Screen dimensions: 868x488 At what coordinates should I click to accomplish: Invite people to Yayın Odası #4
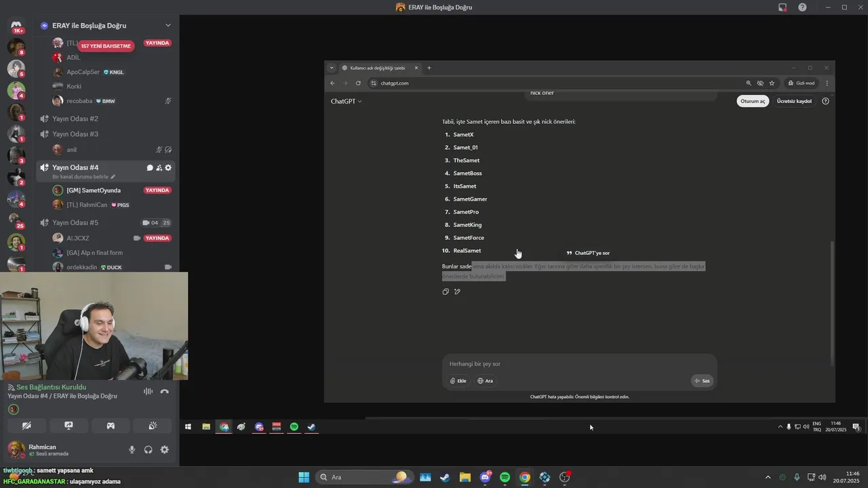coord(159,167)
